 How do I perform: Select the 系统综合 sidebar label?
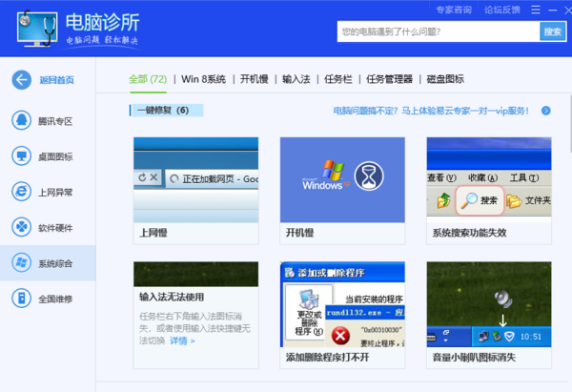point(55,263)
